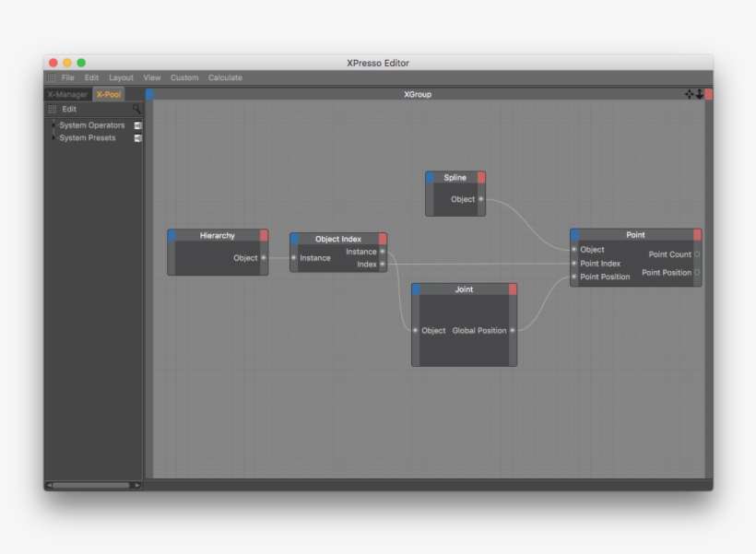The width and height of the screenshot is (756, 554).
Task: Select the Spline node title
Action: [455, 177]
